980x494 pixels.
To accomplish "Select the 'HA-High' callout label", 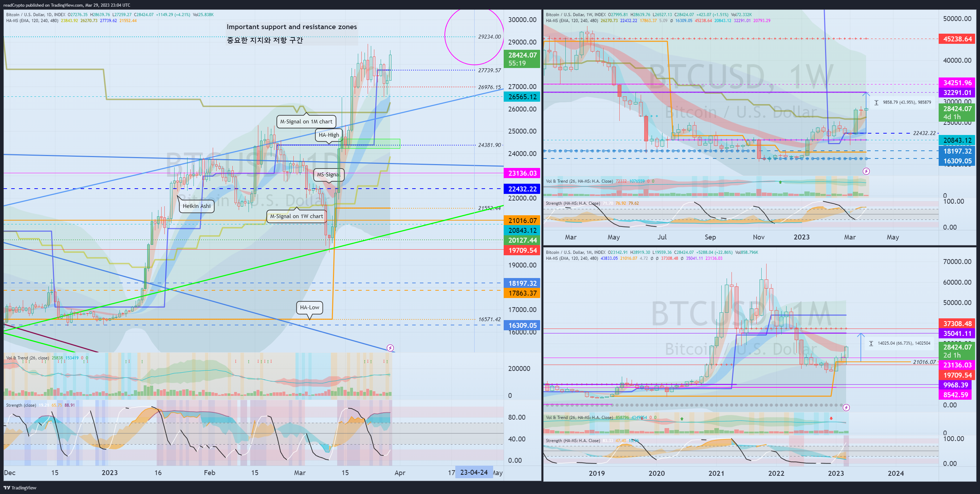I will click(329, 135).
